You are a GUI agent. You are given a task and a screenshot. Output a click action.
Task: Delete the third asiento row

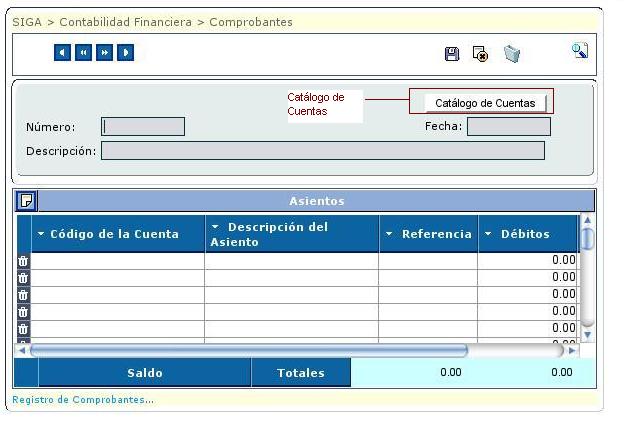coord(24,295)
